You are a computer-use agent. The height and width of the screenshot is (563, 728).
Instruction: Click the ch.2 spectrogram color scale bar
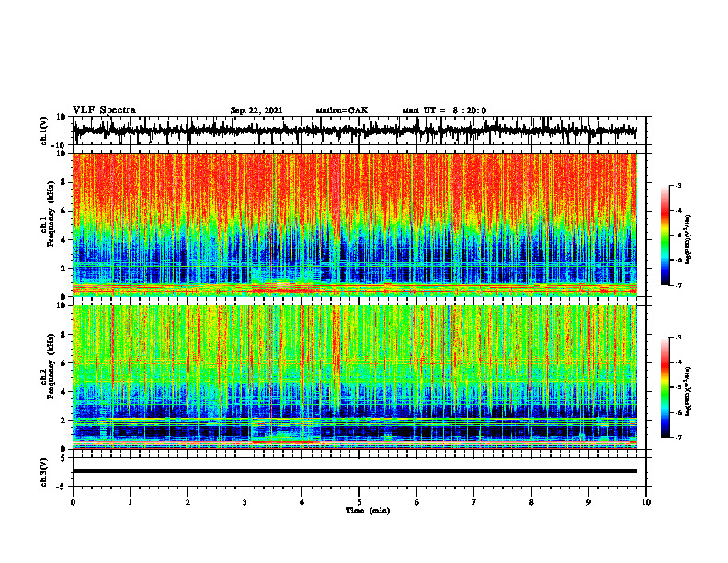click(x=665, y=387)
